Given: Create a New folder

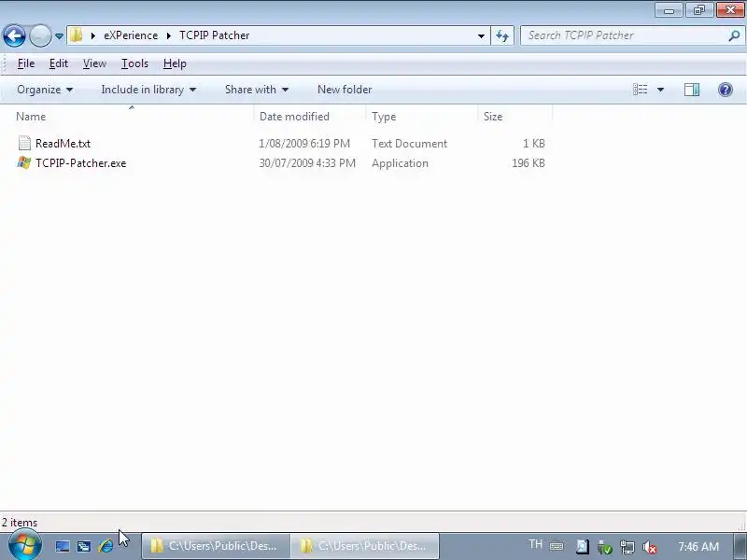Looking at the screenshot, I should [345, 90].
